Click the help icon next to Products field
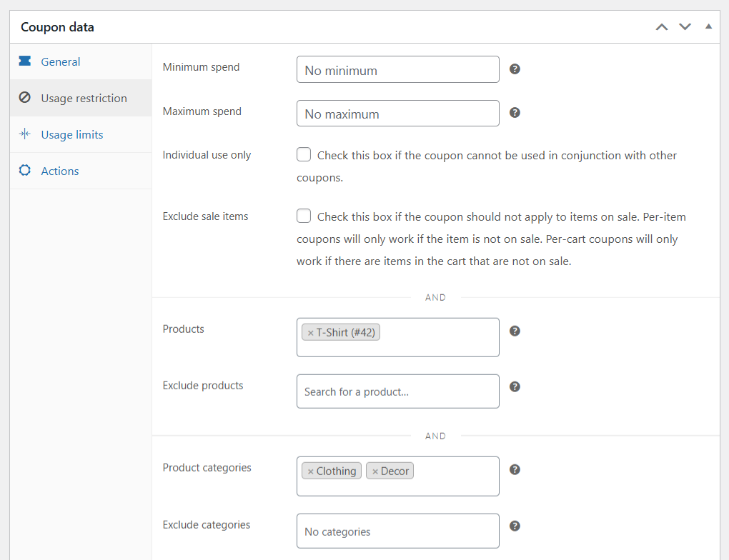The height and width of the screenshot is (560, 729). [515, 331]
